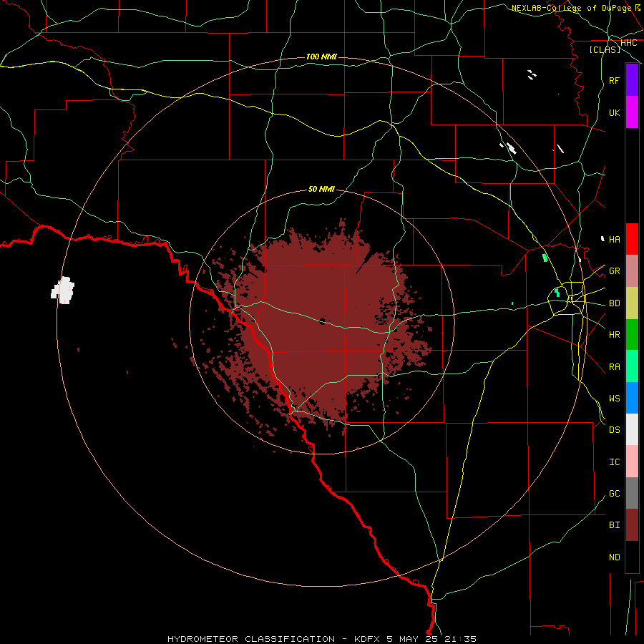The image size is (644, 644).
Task: Select the "WS" legend label
Action: pyautogui.click(x=614, y=399)
